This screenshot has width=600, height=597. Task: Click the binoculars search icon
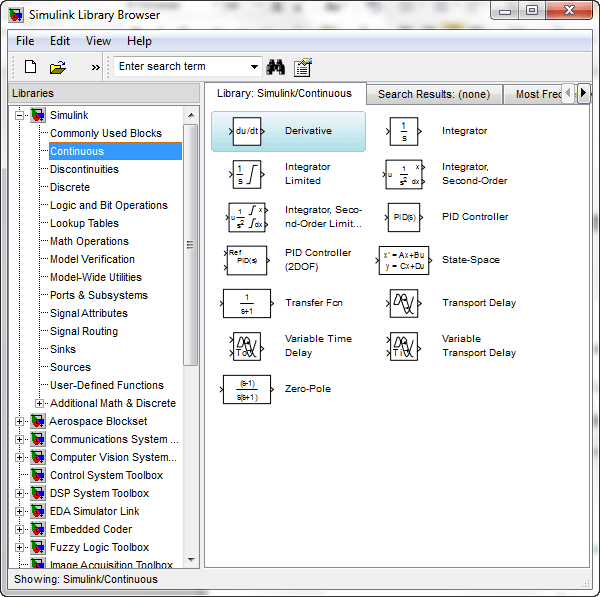[x=276, y=67]
